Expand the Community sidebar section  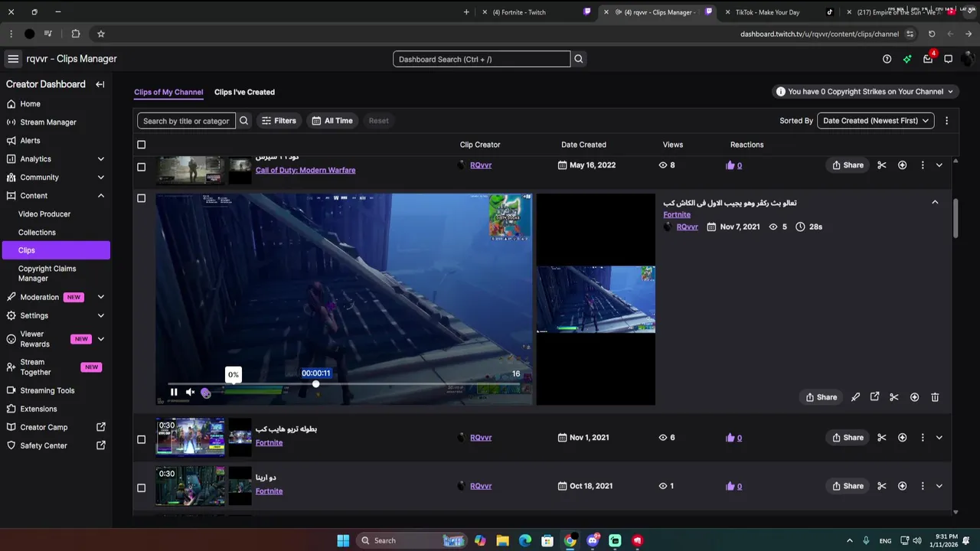[x=101, y=178]
